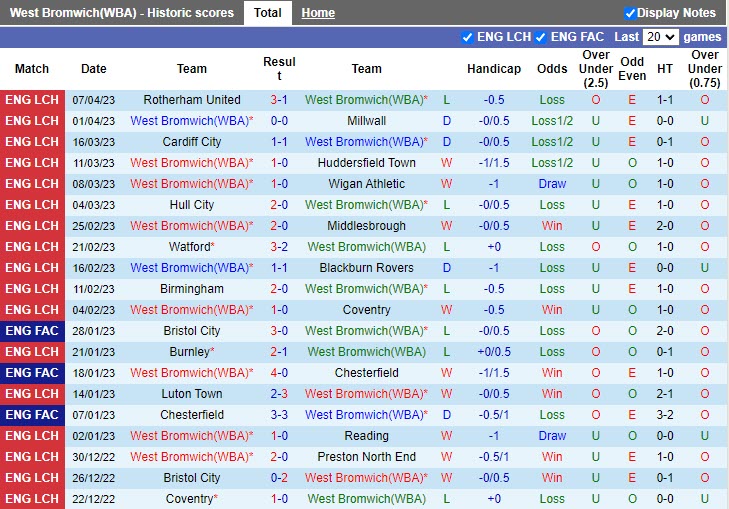
Task: Click Hull City team name
Action: point(192,205)
